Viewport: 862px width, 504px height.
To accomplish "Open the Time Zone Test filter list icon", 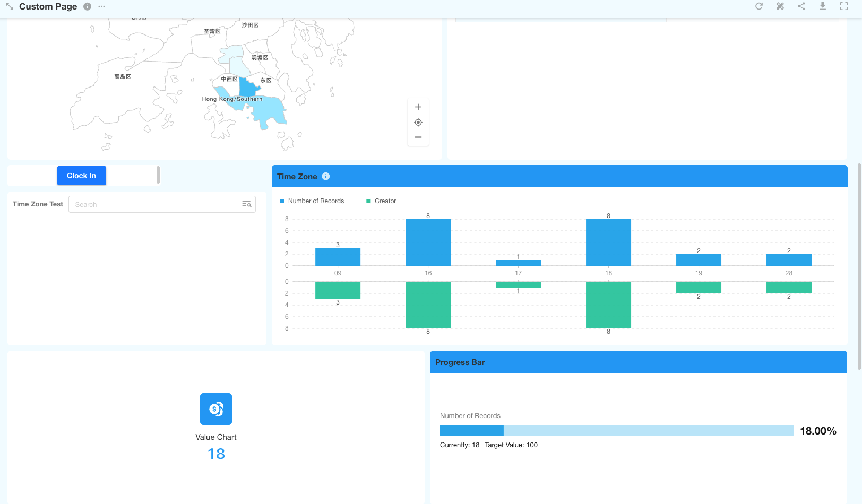I will (x=247, y=204).
